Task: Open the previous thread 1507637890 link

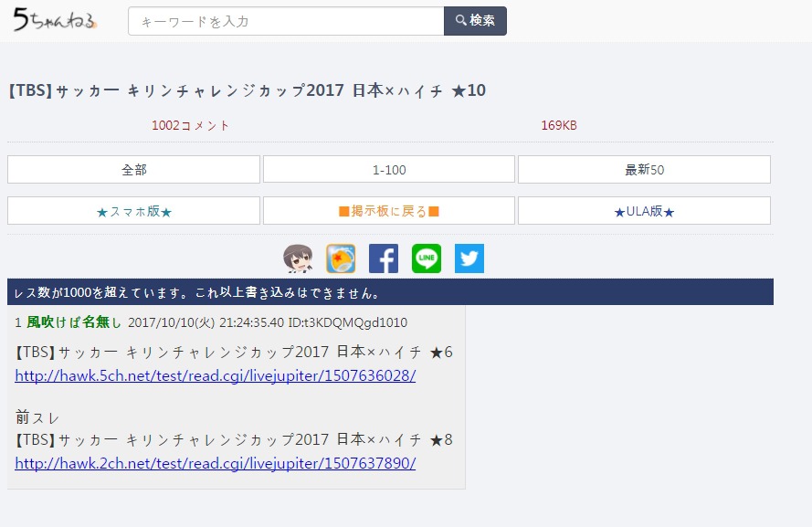Action: pos(216,463)
